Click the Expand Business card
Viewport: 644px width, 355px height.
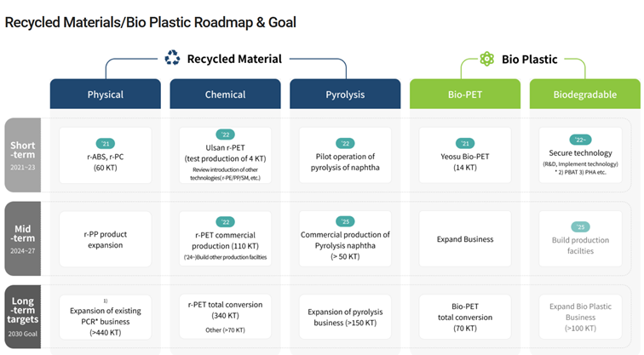click(465, 239)
